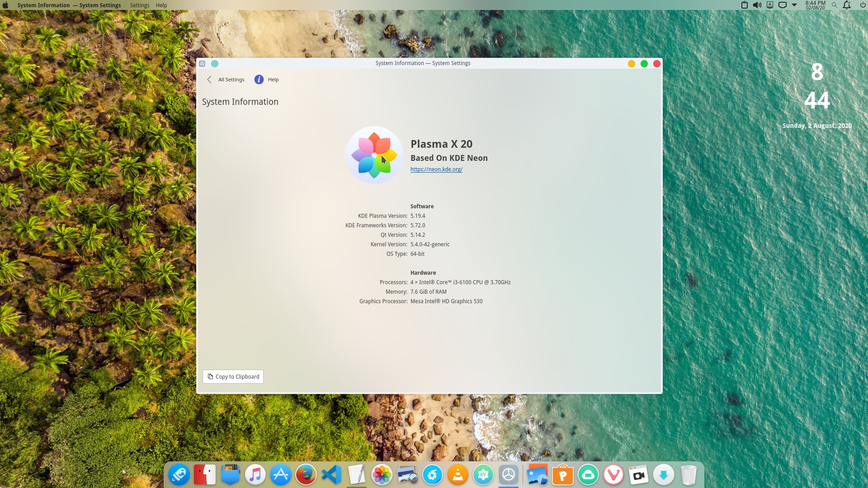Open the search magnifier in top panel
The image size is (868, 488).
[835, 5]
